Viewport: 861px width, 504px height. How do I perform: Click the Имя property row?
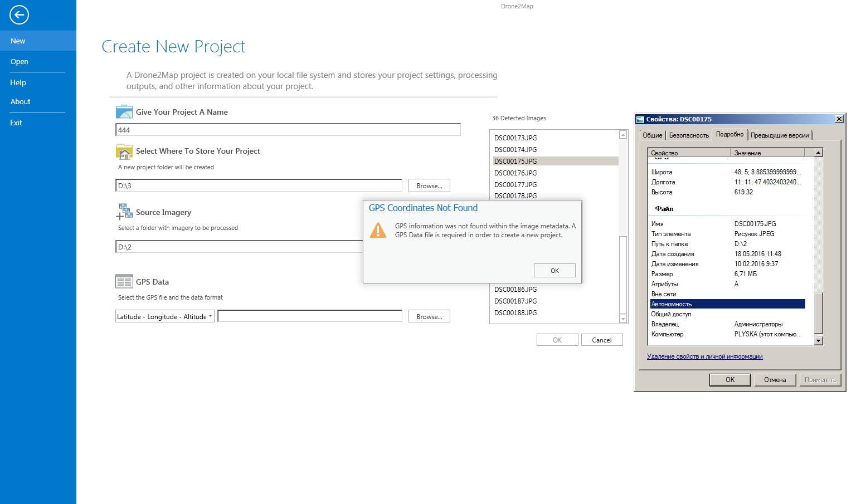[x=728, y=224]
